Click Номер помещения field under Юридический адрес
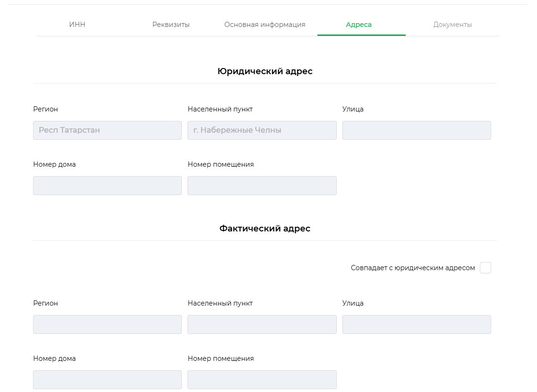This screenshot has width=537, height=392. point(262,186)
